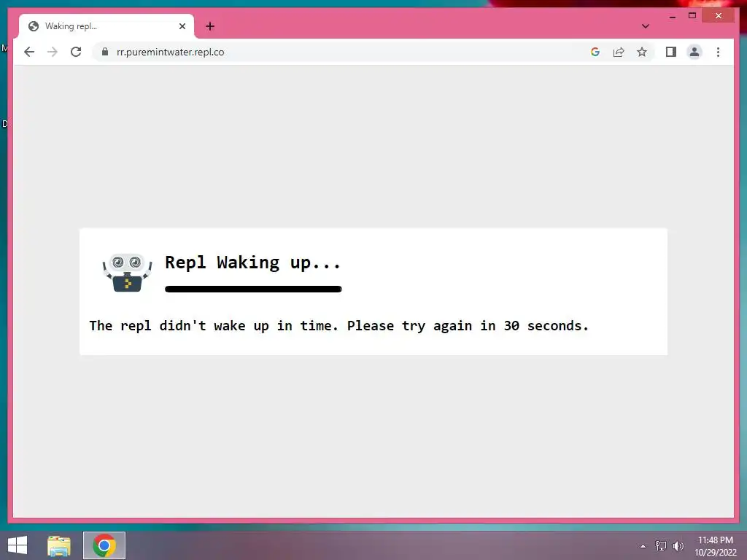The width and height of the screenshot is (747, 560).
Task: Go back to the previous page
Action: click(x=29, y=52)
